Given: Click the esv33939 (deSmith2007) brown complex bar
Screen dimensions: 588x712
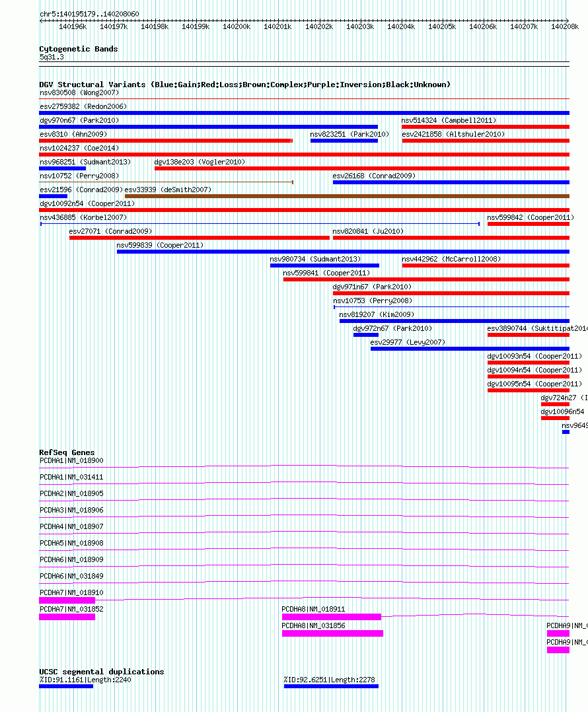Looking at the screenshot, I should 347,196.
